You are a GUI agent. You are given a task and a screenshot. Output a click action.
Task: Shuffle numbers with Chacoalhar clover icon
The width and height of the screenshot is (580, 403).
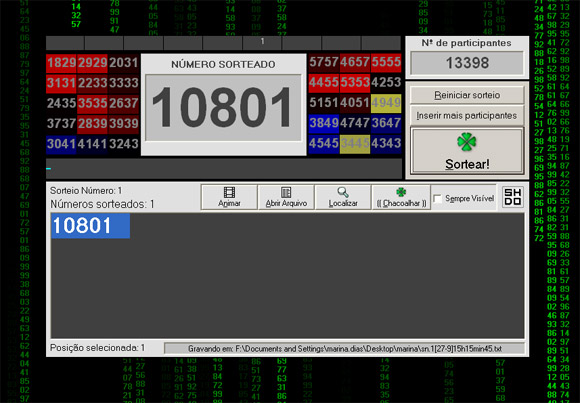click(401, 192)
